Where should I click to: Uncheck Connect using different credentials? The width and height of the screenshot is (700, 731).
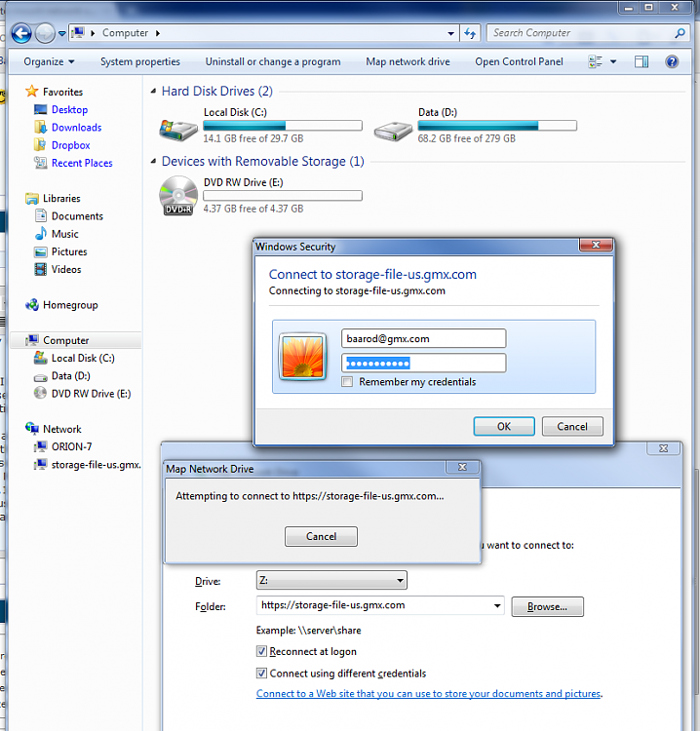pyautogui.click(x=261, y=673)
